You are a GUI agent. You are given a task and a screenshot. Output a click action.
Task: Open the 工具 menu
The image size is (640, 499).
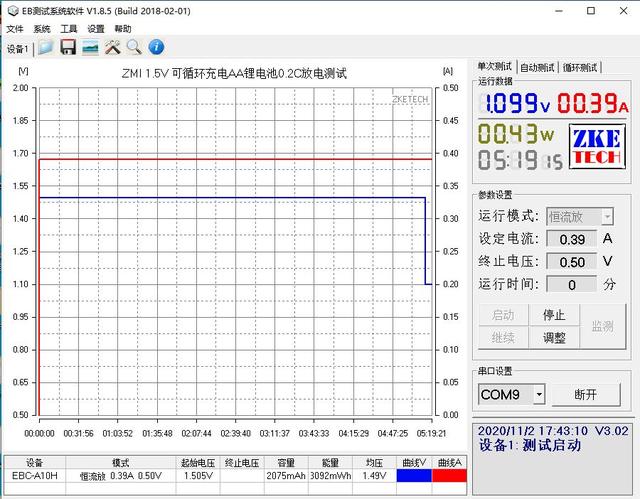click(69, 29)
